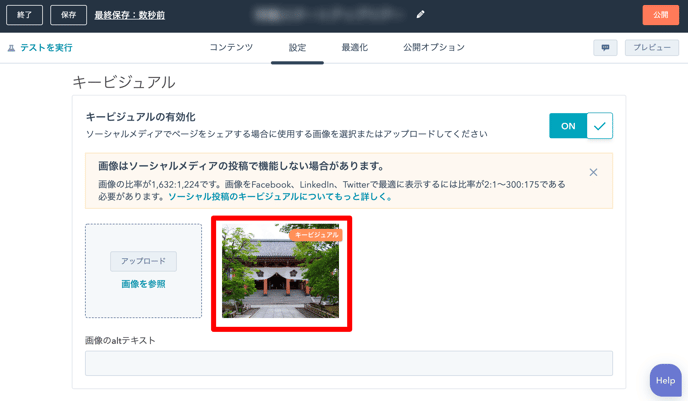
Task: Click the アップロード button
Action: click(143, 261)
